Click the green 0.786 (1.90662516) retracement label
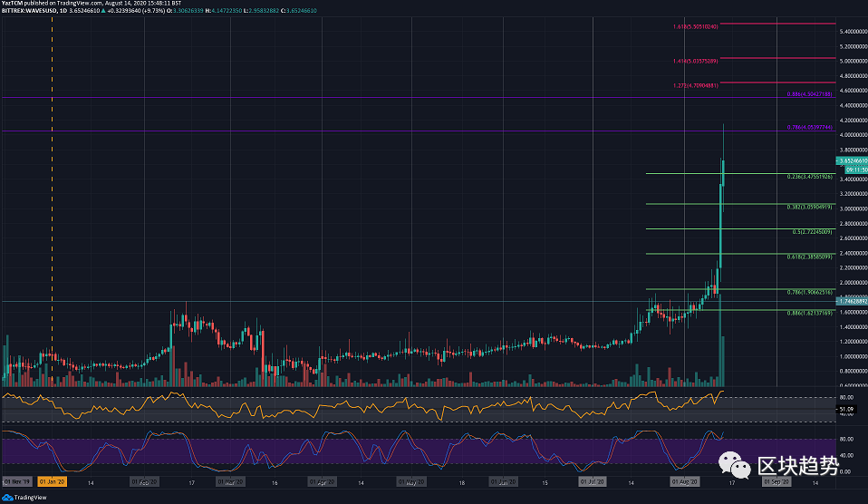The width and height of the screenshot is (868, 504). 809,292
